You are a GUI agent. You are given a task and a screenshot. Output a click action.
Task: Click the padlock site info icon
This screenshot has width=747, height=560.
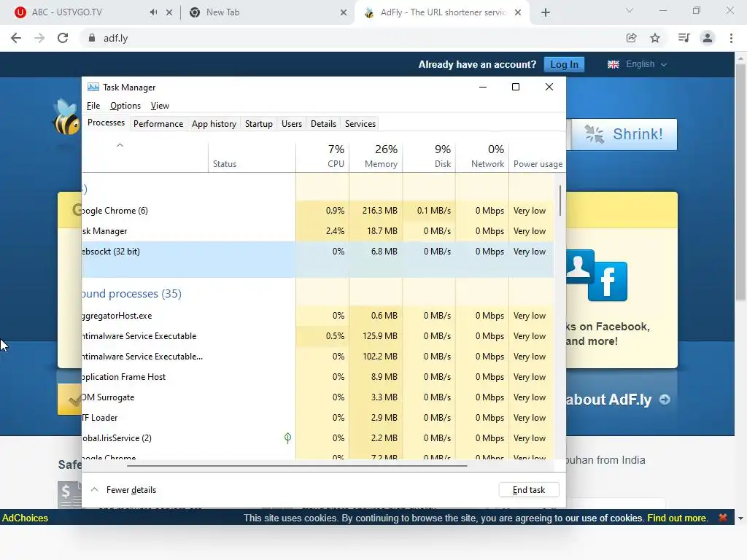92,38
